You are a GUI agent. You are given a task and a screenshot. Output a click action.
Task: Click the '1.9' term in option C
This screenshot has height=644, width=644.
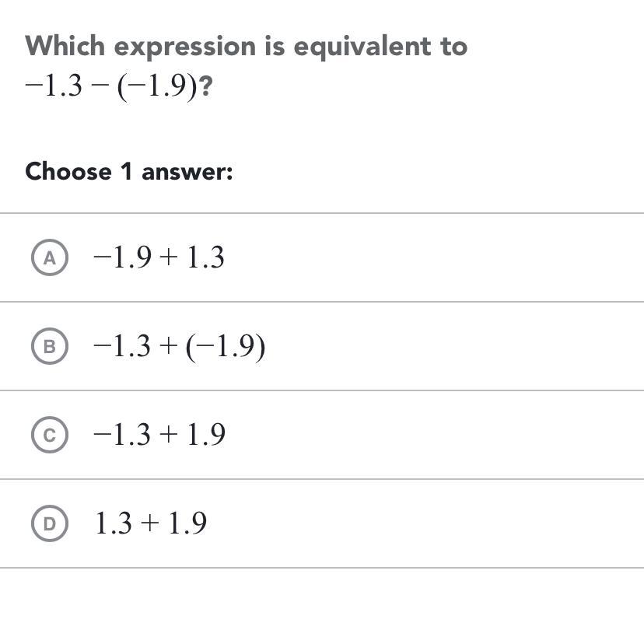click(x=206, y=435)
